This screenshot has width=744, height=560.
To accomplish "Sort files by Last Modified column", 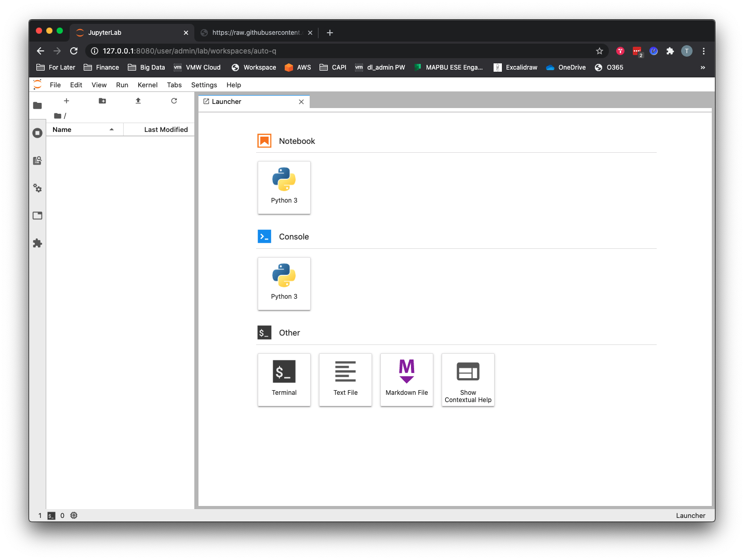I will (x=165, y=130).
